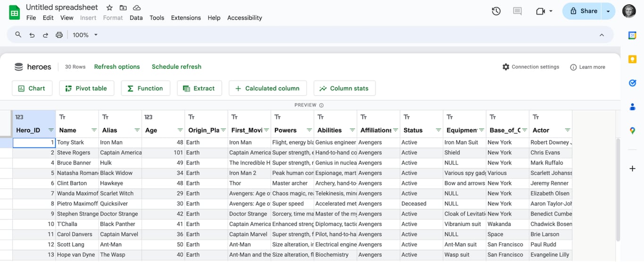
Task: Open the Age column filter
Action: [x=180, y=131]
